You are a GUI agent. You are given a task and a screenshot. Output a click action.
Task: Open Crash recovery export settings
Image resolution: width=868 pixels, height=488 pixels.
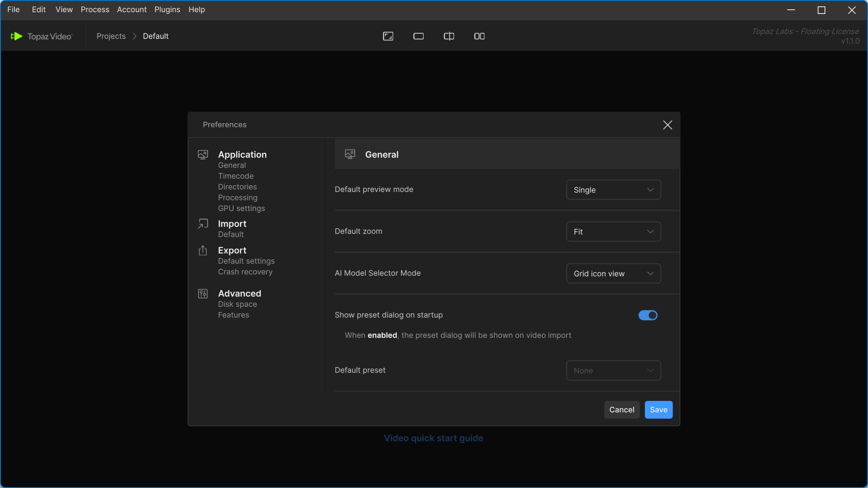click(x=245, y=272)
